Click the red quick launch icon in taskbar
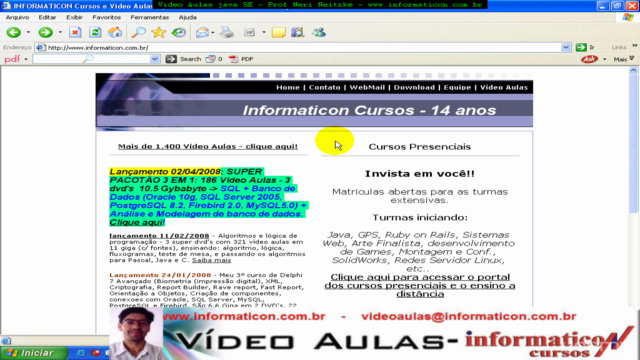 coord(96,353)
